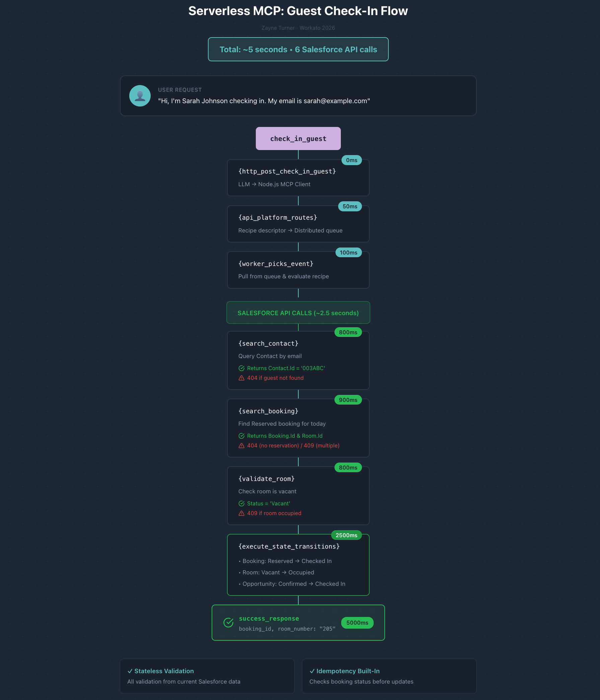Click the 0ms timing badge
The height and width of the screenshot is (700, 600).
(x=352, y=160)
